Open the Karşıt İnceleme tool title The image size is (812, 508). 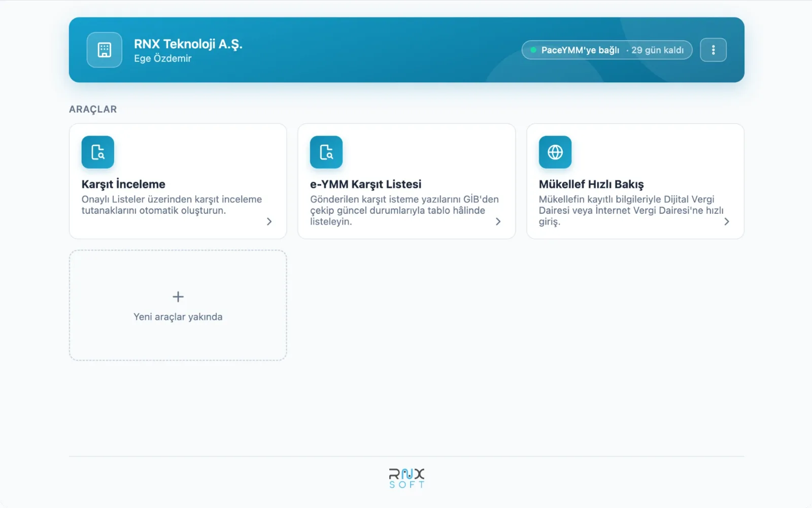123,184
